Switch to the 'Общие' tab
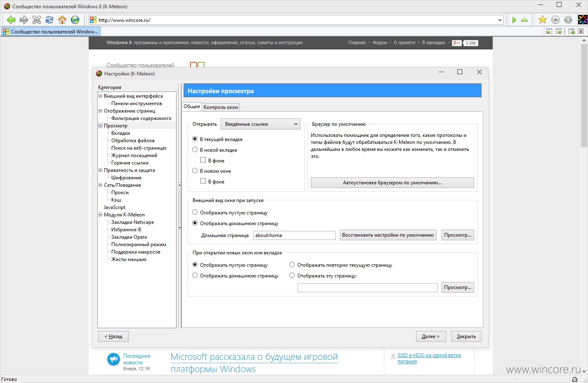This screenshot has height=383, width=588. [x=192, y=106]
